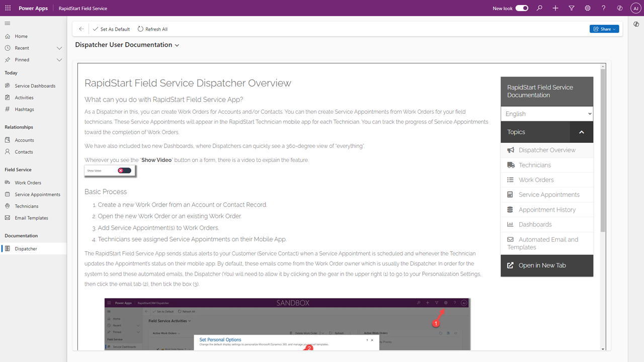Viewport: 644px width, 362px height.
Task: Open the Copilot icon in header
Action: point(620,8)
